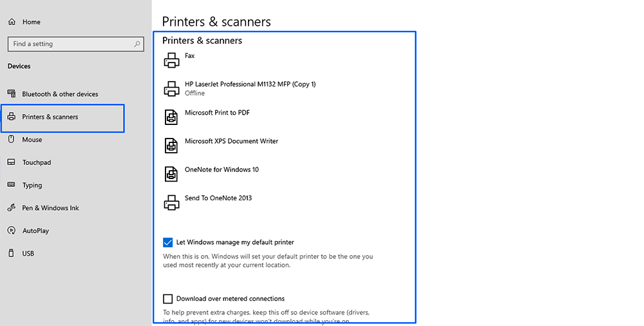644x326 pixels.
Task: Click the OneNote for Windows 10 icon
Action: pos(171,174)
